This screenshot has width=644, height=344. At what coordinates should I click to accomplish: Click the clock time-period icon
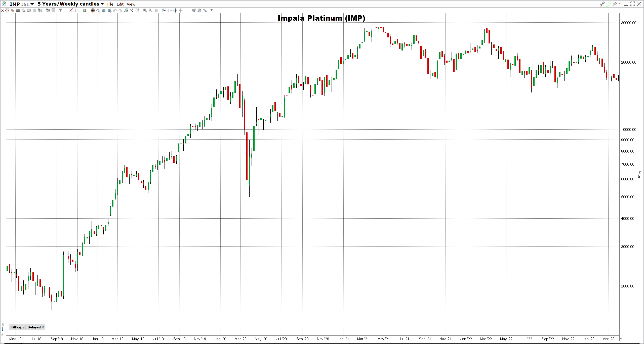[x=29, y=10]
